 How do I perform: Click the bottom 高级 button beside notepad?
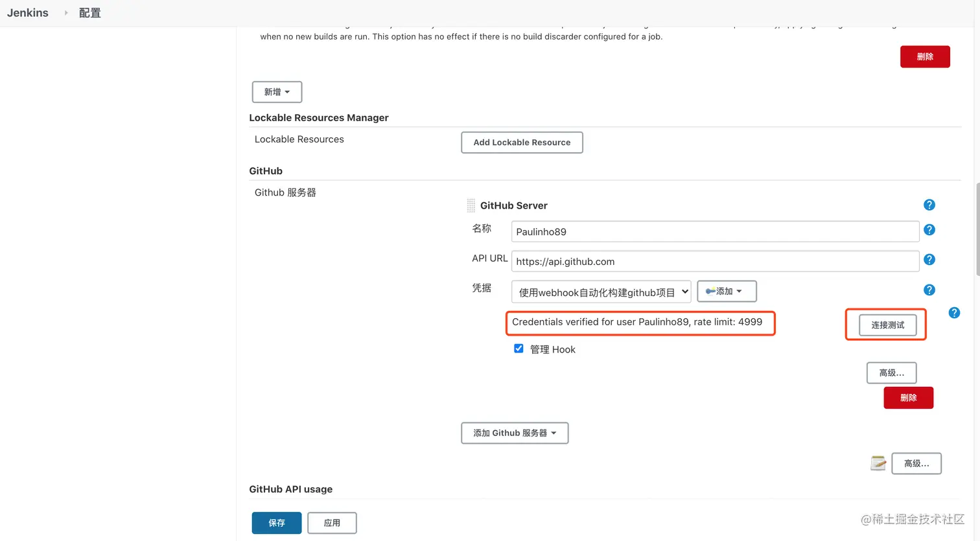click(916, 463)
